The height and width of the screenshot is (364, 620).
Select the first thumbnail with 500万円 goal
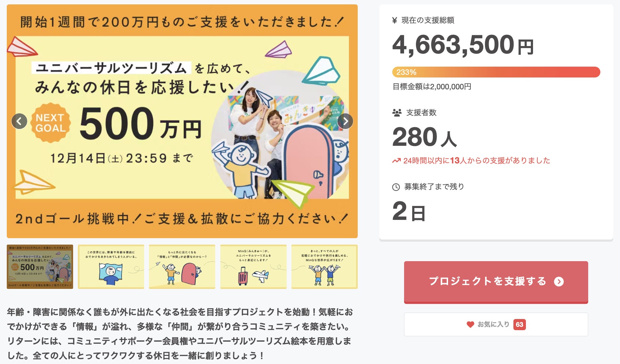40,267
